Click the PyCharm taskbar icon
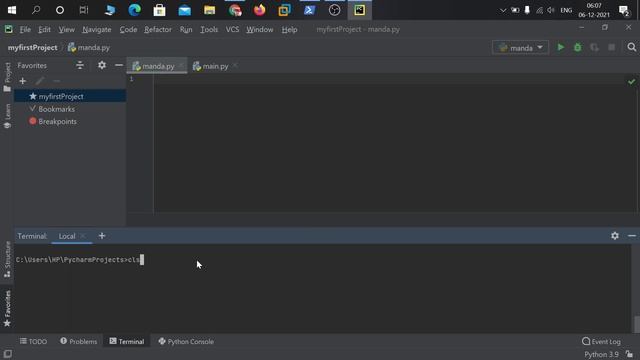Image resolution: width=640 pixels, height=360 pixels. [x=359, y=10]
